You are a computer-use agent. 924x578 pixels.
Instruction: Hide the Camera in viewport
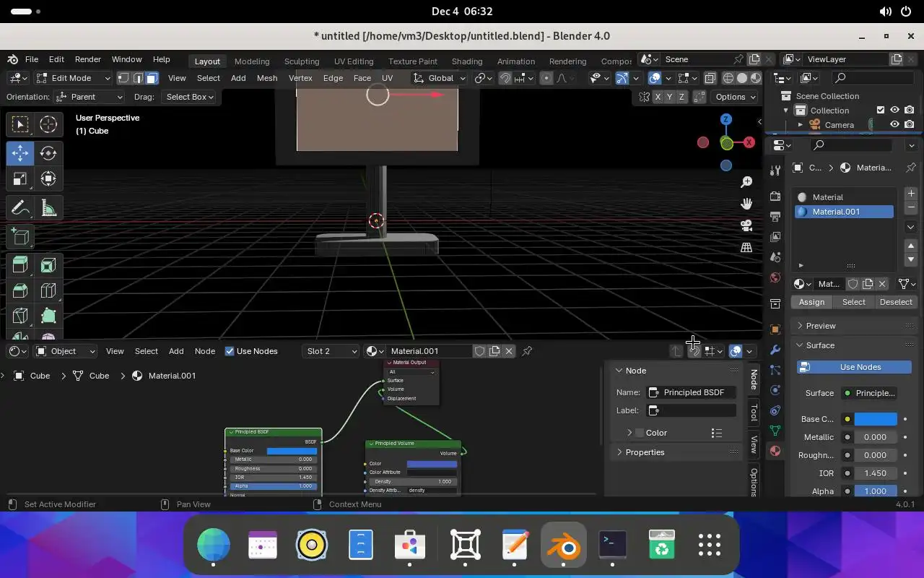[894, 125]
